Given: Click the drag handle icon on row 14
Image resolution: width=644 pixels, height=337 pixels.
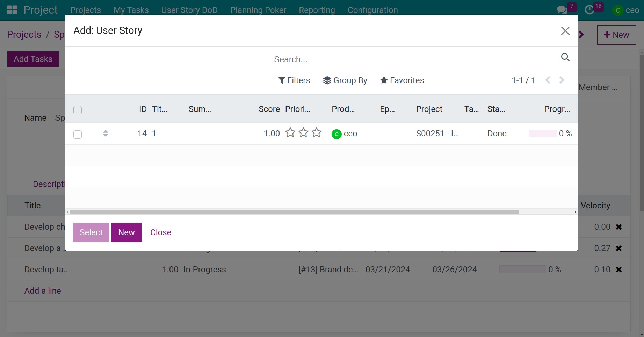Looking at the screenshot, I should (x=106, y=134).
